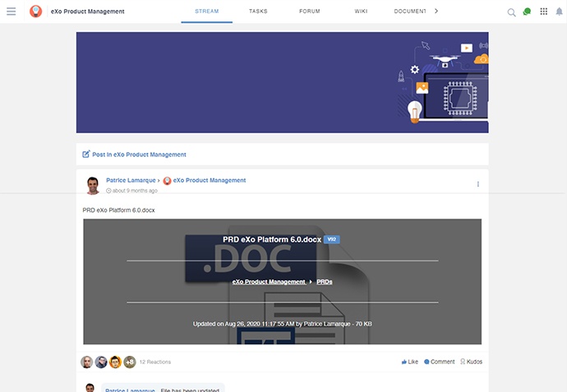Click Post in eXo Product Management

[x=139, y=154]
